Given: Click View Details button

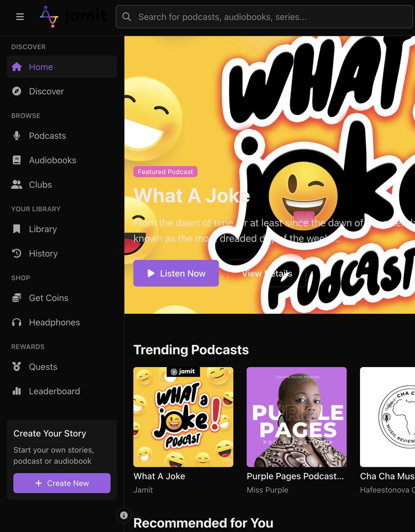Looking at the screenshot, I should pyautogui.click(x=267, y=274).
